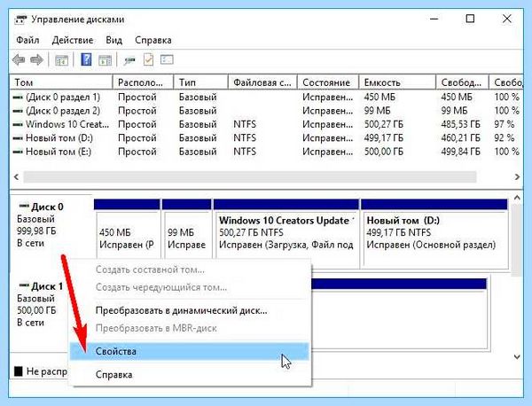Click the connect/refresh disk toolbar icon
The image size is (532, 406).
(x=129, y=60)
